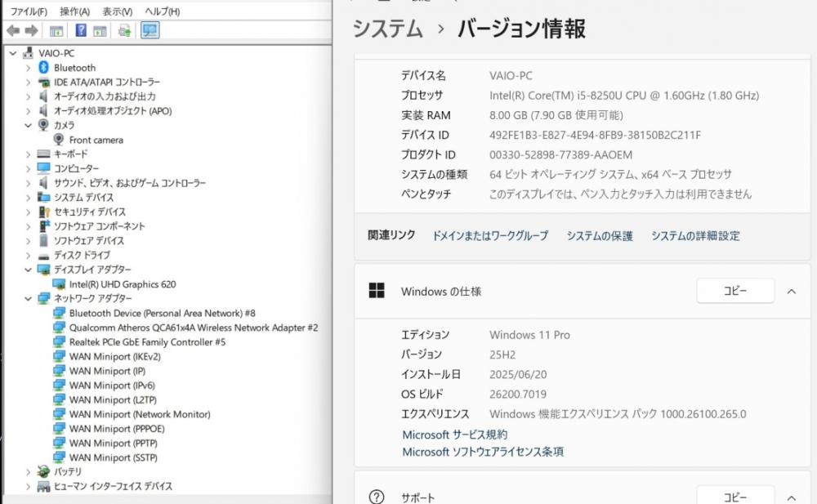This screenshot has width=817, height=504.
Task: Click コピー button in サポート section
Action: coord(735,497)
